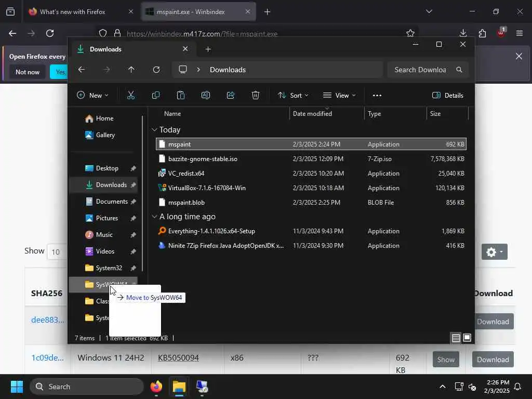
Task: Click the Windows taskbar Search box
Action: [87, 387]
